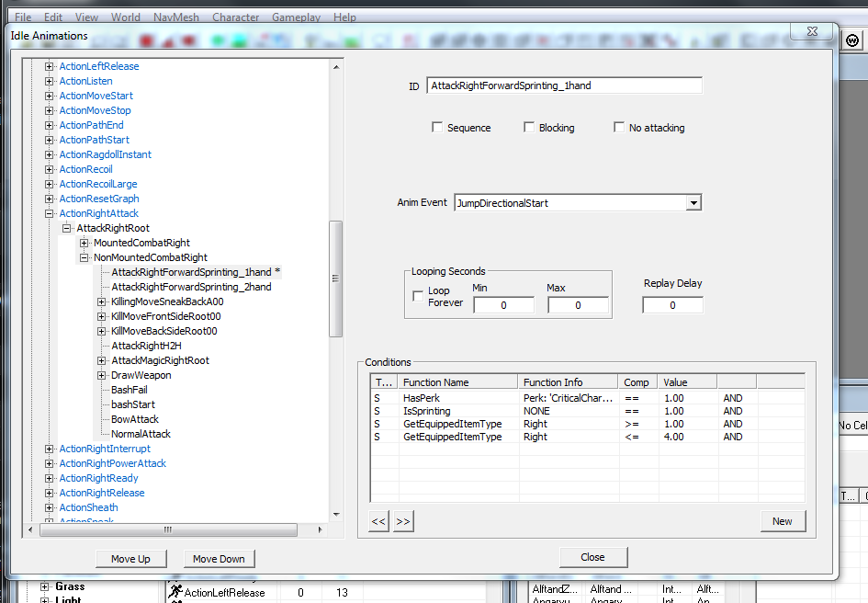Expand MountedCombatRight node
868x603 pixels.
pyautogui.click(x=84, y=243)
